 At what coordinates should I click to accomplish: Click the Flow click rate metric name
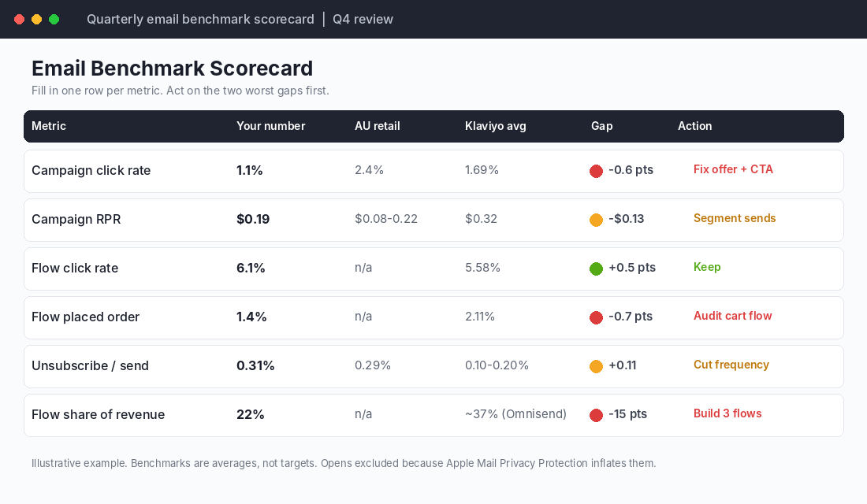pyautogui.click(x=75, y=268)
